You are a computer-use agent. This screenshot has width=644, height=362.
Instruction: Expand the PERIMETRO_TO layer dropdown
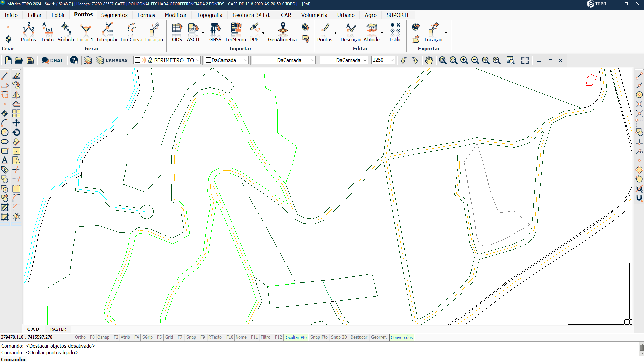[x=198, y=60]
